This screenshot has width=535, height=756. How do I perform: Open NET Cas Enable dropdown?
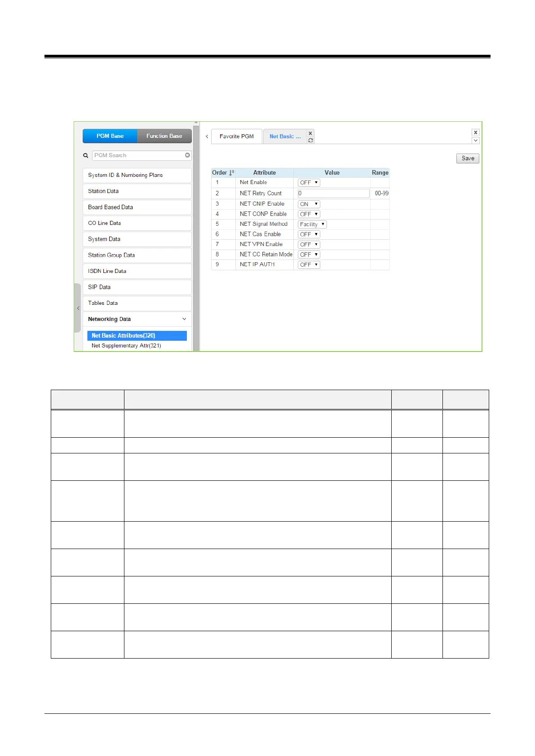tap(309, 234)
